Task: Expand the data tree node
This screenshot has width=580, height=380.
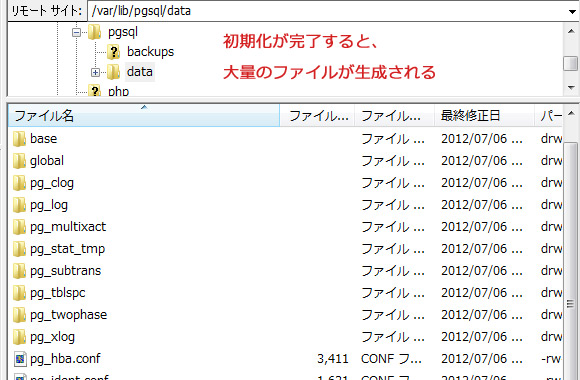Action: coord(95,72)
